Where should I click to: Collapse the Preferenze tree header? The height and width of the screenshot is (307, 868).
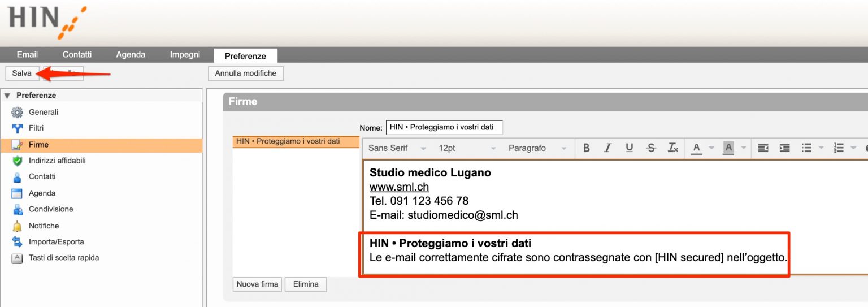pos(7,96)
